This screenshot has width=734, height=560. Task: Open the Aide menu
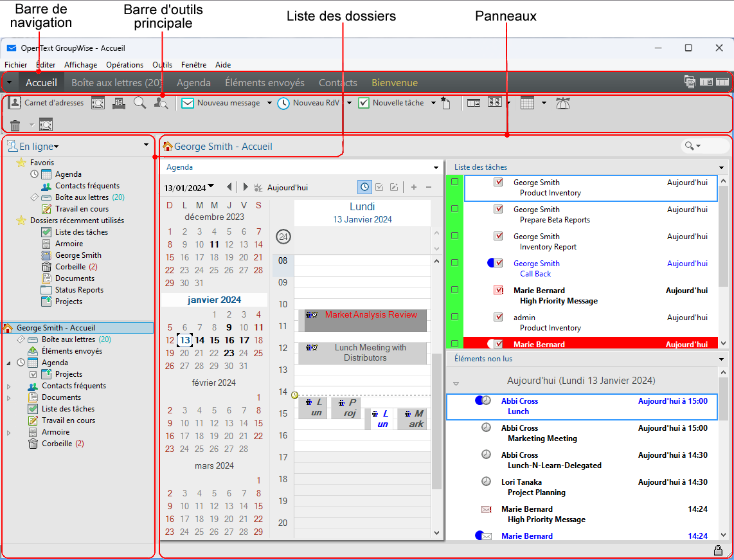point(223,64)
